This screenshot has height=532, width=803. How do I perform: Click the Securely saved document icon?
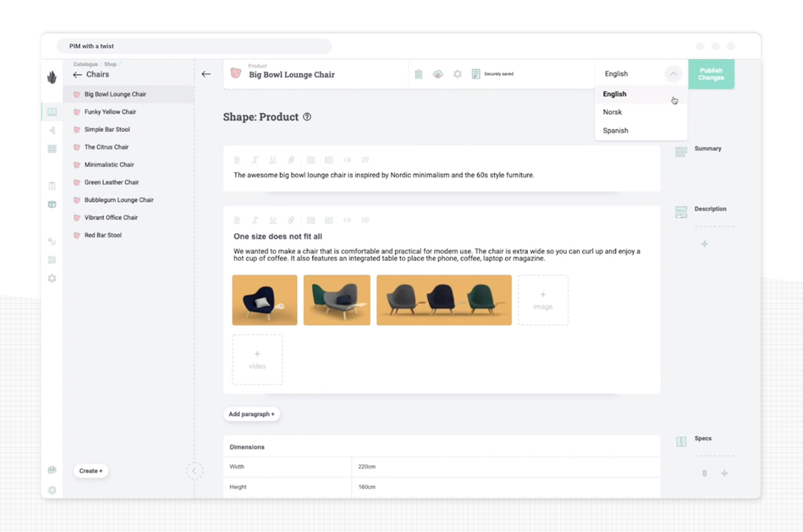pyautogui.click(x=476, y=74)
